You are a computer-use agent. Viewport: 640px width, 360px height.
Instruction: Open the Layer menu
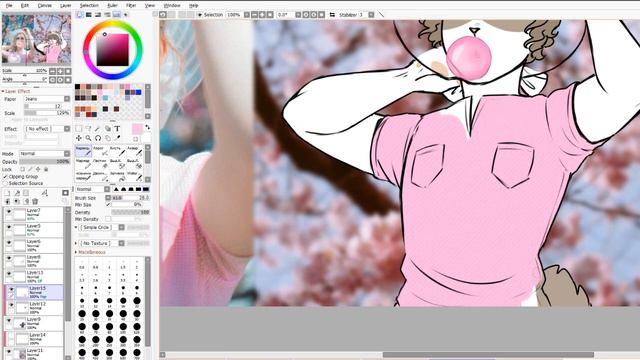[65, 5]
